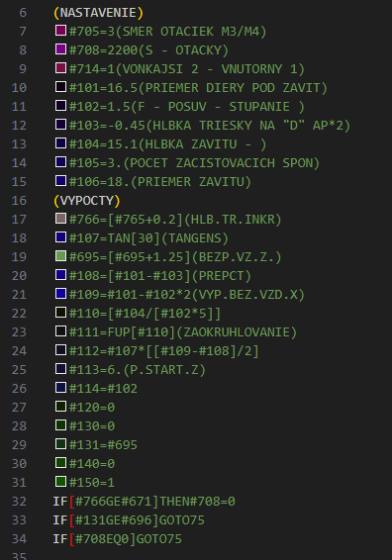The width and height of the screenshot is (392, 560).
Task: Pick blue swatch before #107=TAN[30]
Action: (60, 236)
